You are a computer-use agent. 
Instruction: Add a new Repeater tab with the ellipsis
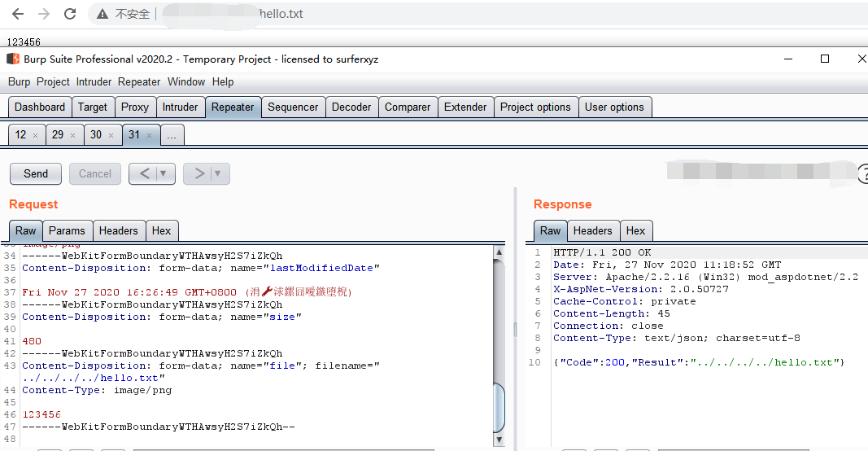point(172,134)
